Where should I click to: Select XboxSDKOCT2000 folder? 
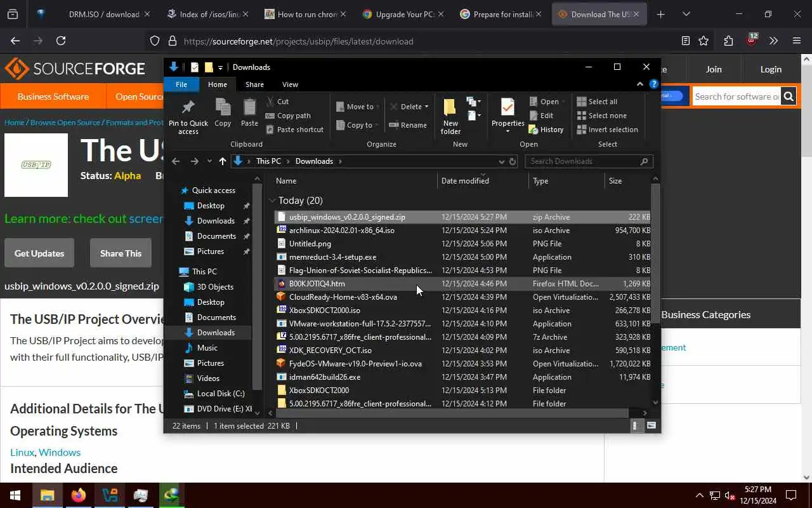coord(463,391)
